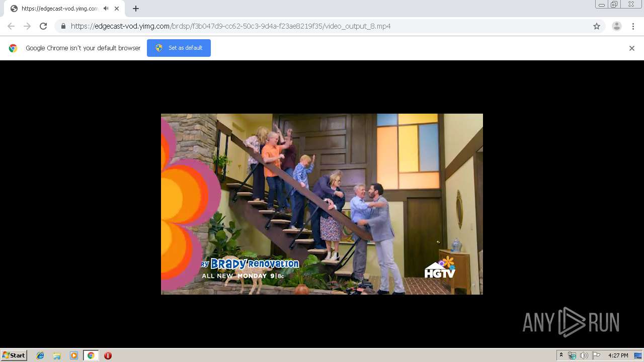644x362 pixels.
Task: Bookmark this page with star icon
Action: tap(597, 26)
